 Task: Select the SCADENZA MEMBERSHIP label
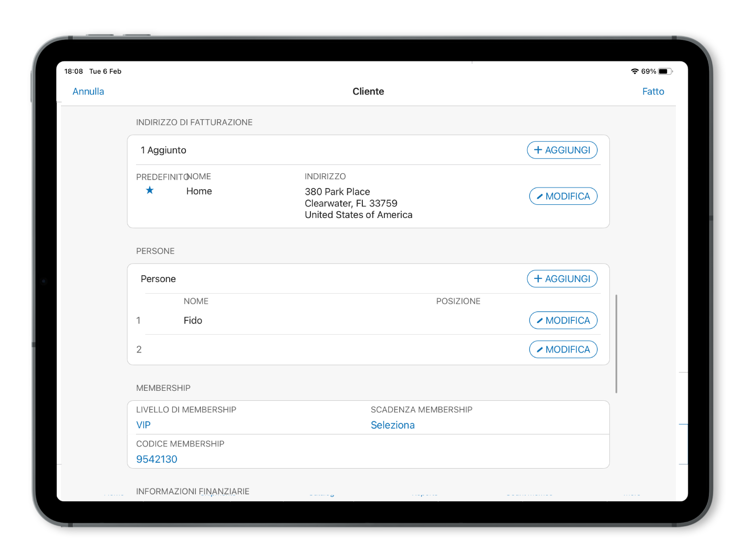421,410
